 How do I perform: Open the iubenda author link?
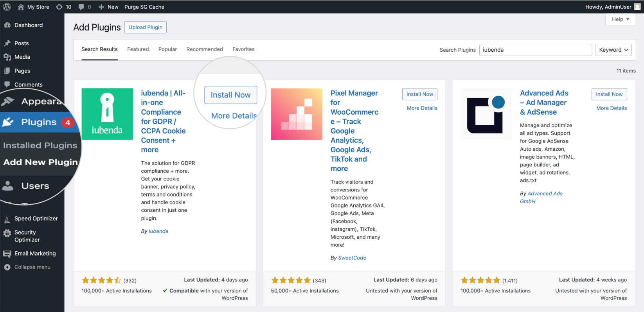click(158, 231)
